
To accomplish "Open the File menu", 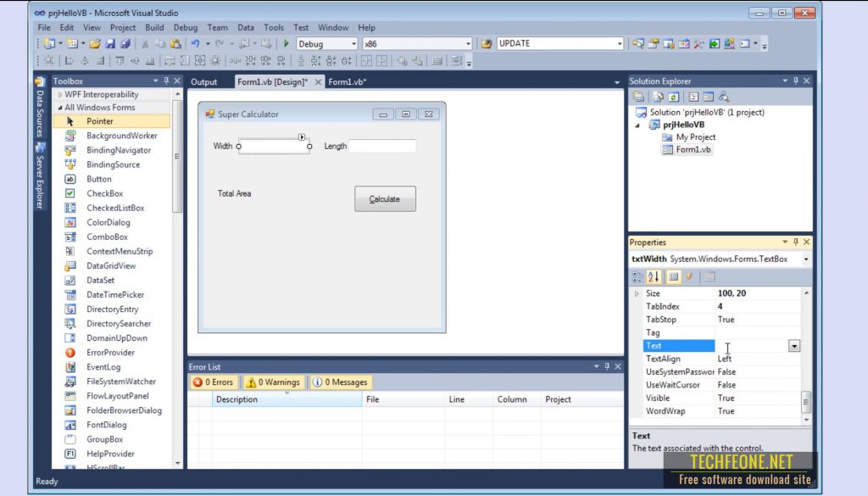I will [44, 27].
